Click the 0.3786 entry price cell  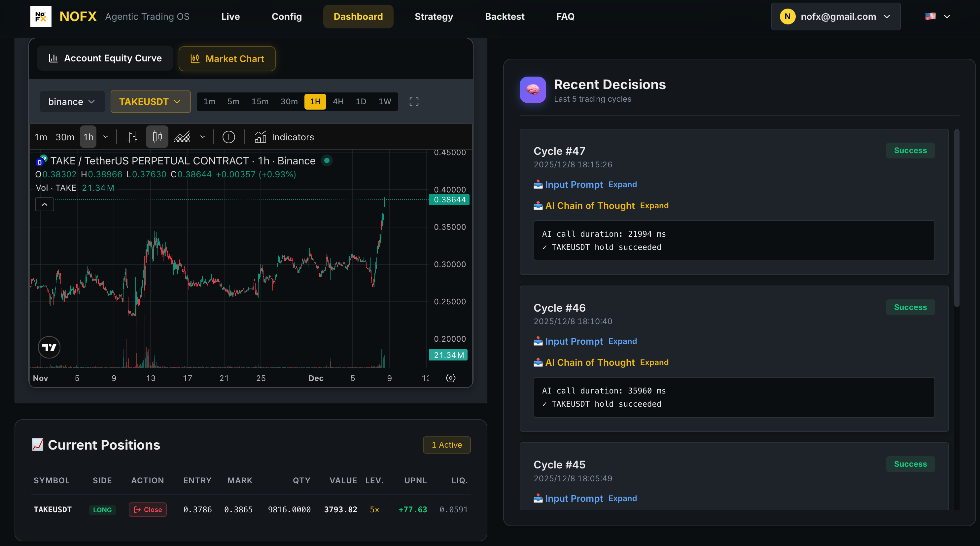197,509
